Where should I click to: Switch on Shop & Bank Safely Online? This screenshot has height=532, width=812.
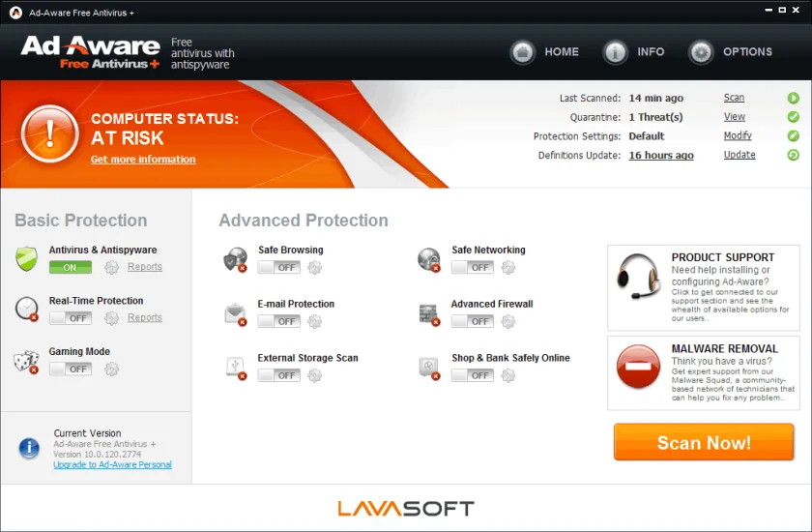pyautogui.click(x=473, y=375)
